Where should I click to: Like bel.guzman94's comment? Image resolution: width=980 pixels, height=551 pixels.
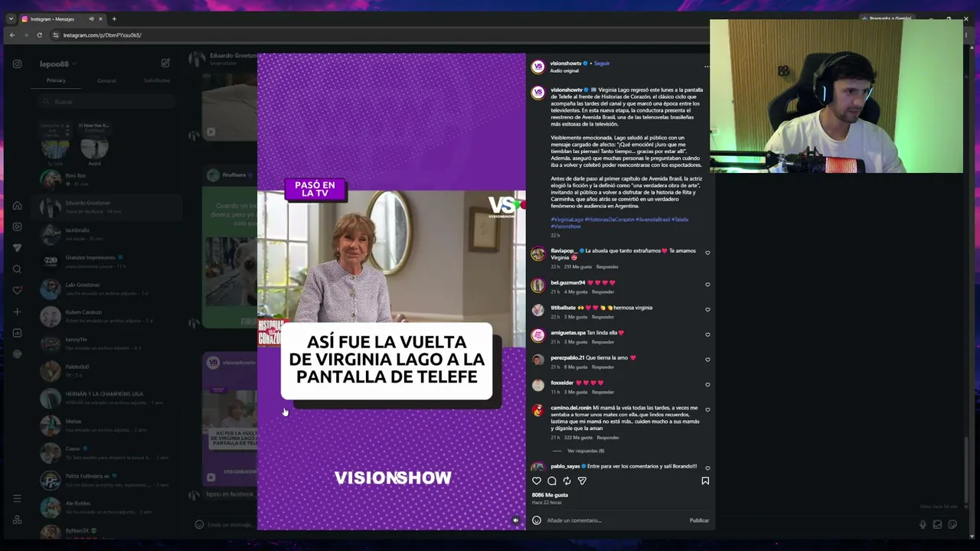pos(707,284)
